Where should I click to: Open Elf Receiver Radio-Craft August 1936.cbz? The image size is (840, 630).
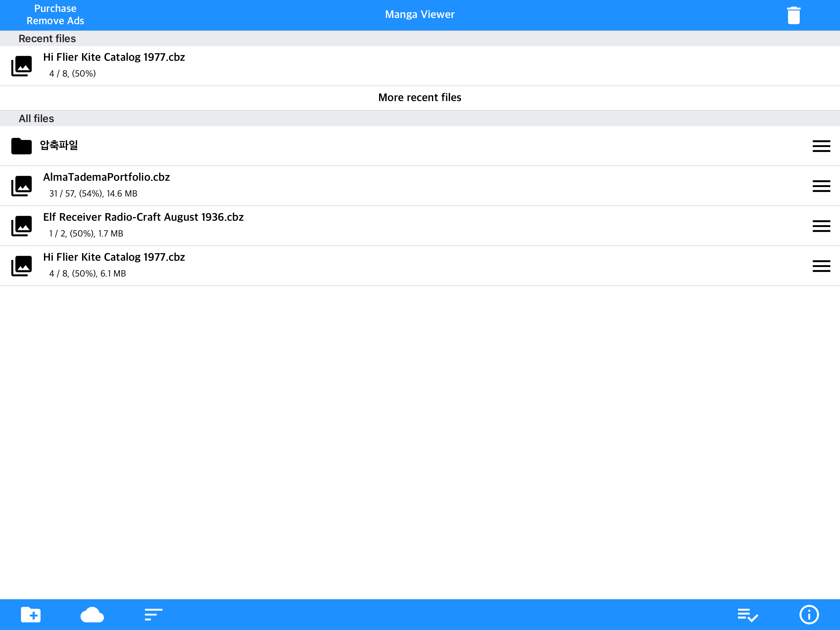tap(143, 217)
